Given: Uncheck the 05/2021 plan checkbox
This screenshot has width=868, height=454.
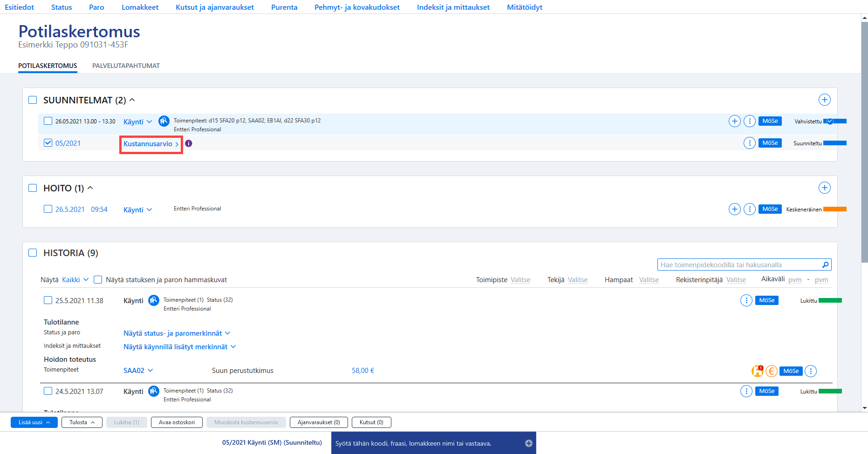Looking at the screenshot, I should click(48, 143).
